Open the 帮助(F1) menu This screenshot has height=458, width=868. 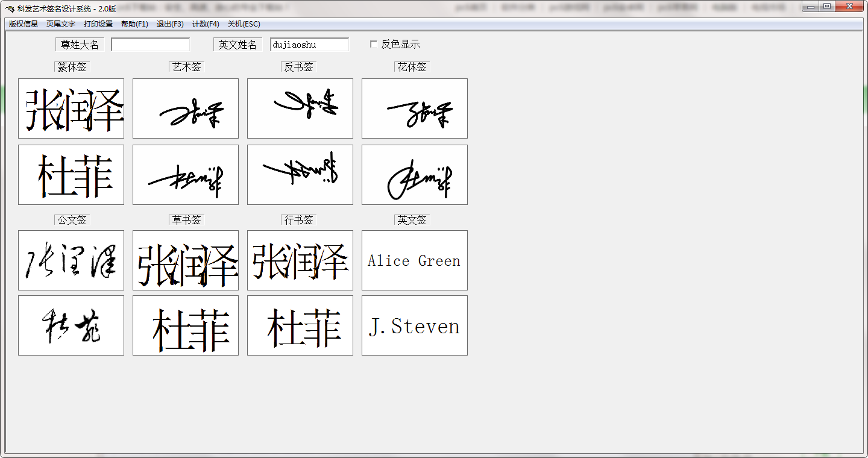click(134, 24)
